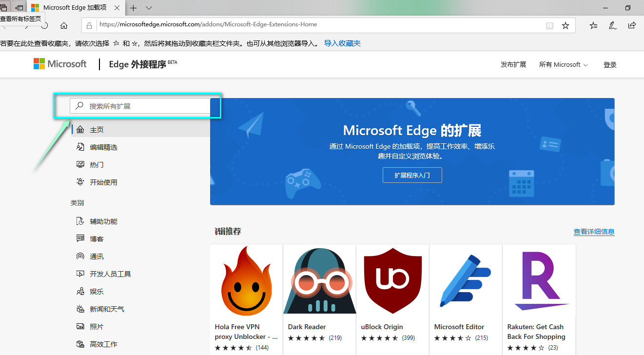
Task: Open the favorites hub icon
Action: [593, 25]
